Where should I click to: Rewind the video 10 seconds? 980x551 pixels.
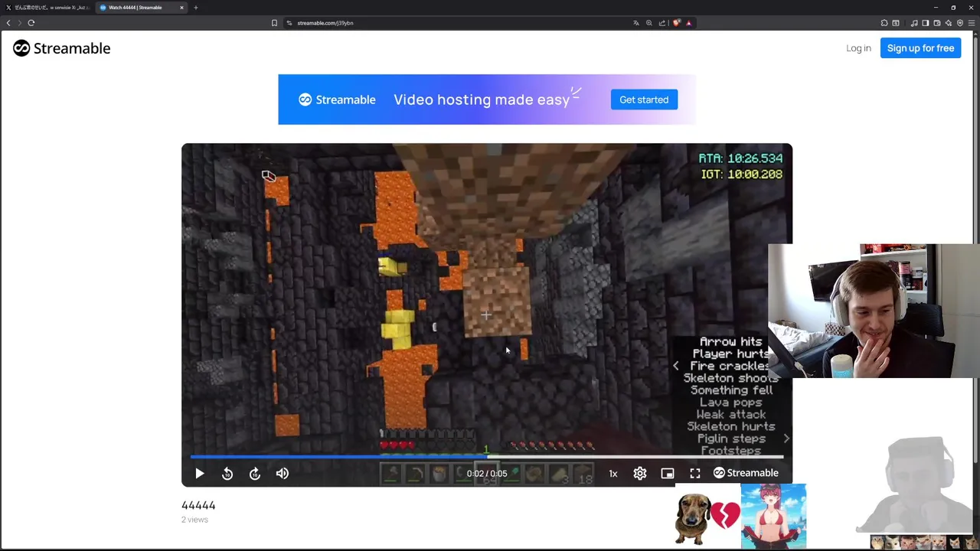pyautogui.click(x=227, y=474)
